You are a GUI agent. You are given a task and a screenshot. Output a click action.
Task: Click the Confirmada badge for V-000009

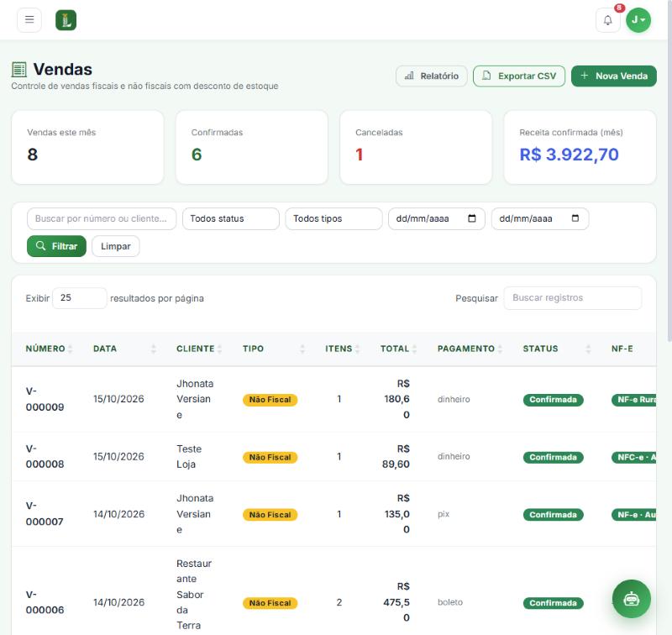pyautogui.click(x=553, y=400)
